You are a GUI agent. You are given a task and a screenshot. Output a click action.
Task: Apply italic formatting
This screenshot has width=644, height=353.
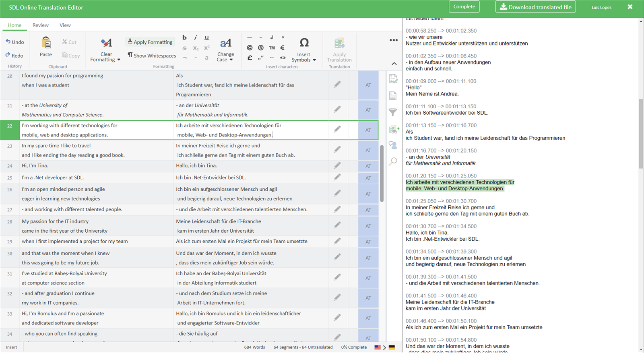[196, 37]
